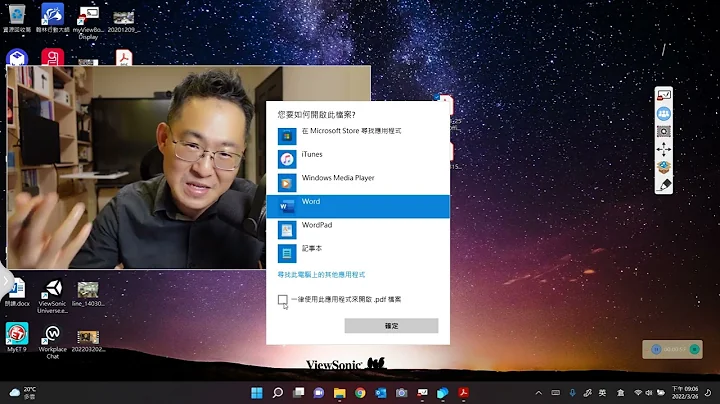720x404 pixels.
Task: Open the .docx Word document on desktop
Action: (17, 292)
